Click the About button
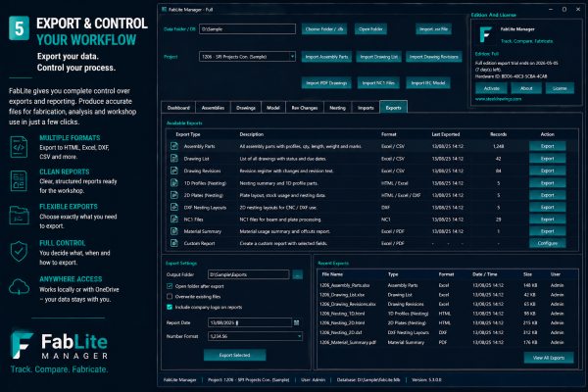 point(526,88)
